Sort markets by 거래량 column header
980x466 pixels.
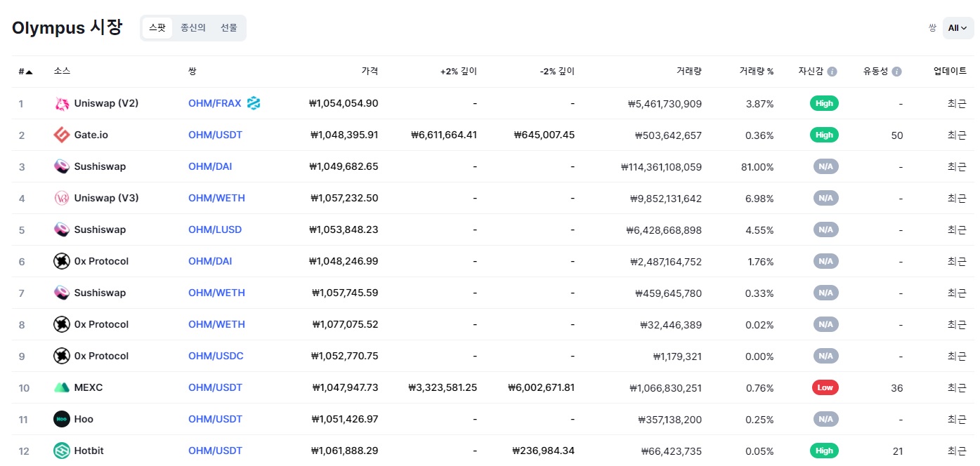tap(688, 72)
